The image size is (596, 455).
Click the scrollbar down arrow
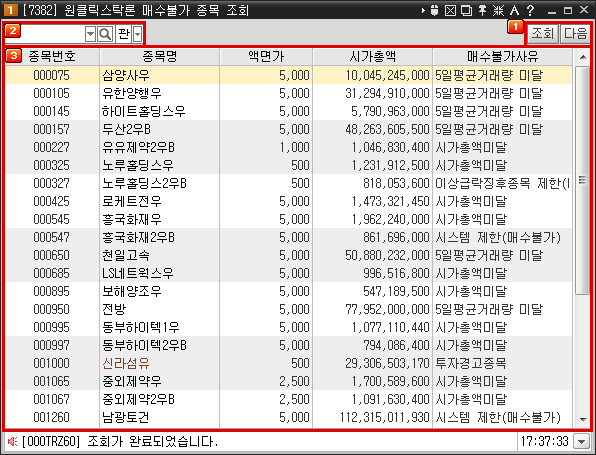(x=582, y=419)
